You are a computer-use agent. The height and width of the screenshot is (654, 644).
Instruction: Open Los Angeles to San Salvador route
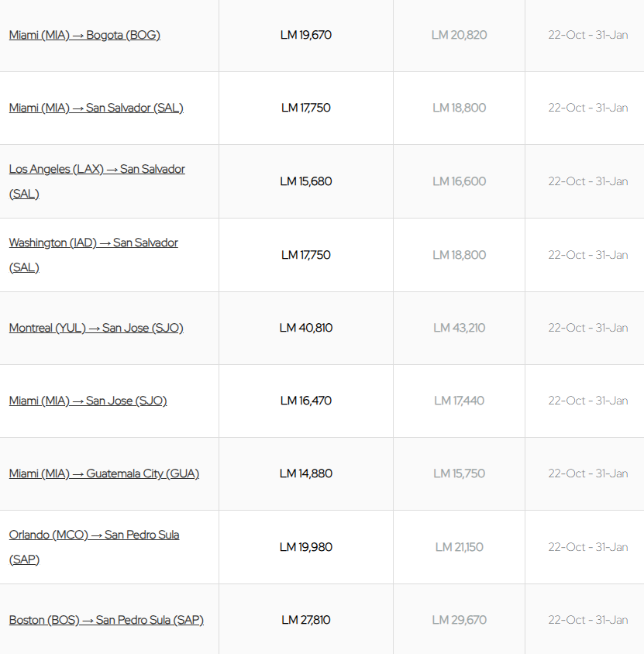click(97, 169)
